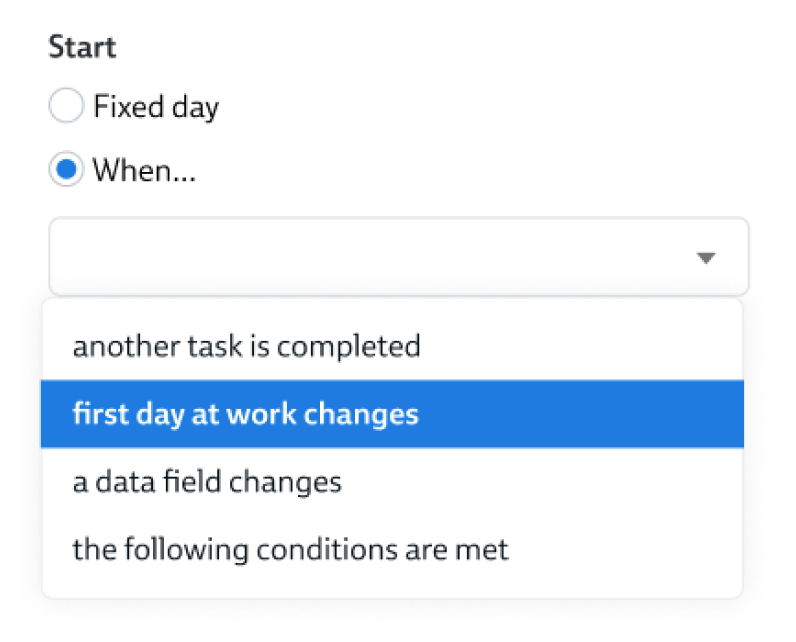Set start trigger to custom conditions met

(290, 549)
